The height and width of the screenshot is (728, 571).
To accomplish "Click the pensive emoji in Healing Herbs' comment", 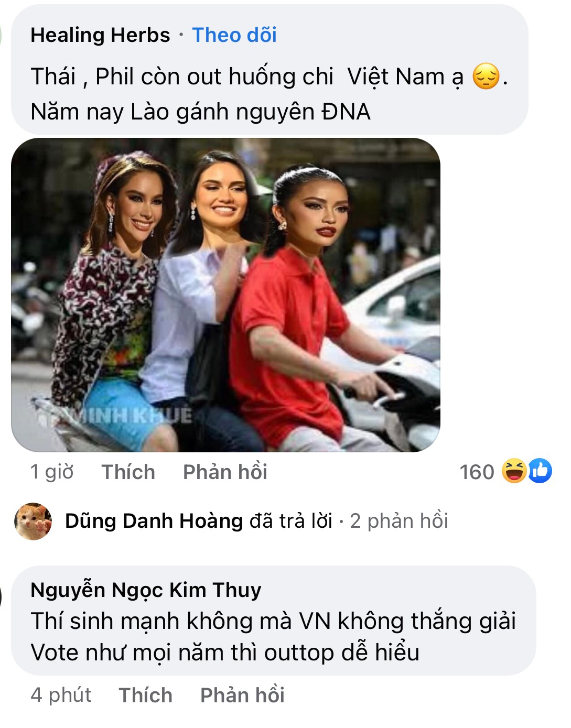I will 486,77.
